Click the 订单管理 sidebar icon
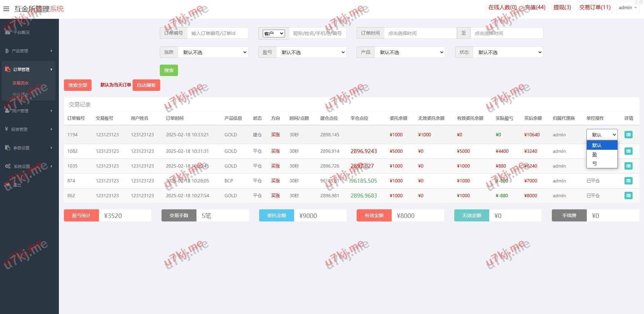The height and width of the screenshot is (314, 644). 8,69
